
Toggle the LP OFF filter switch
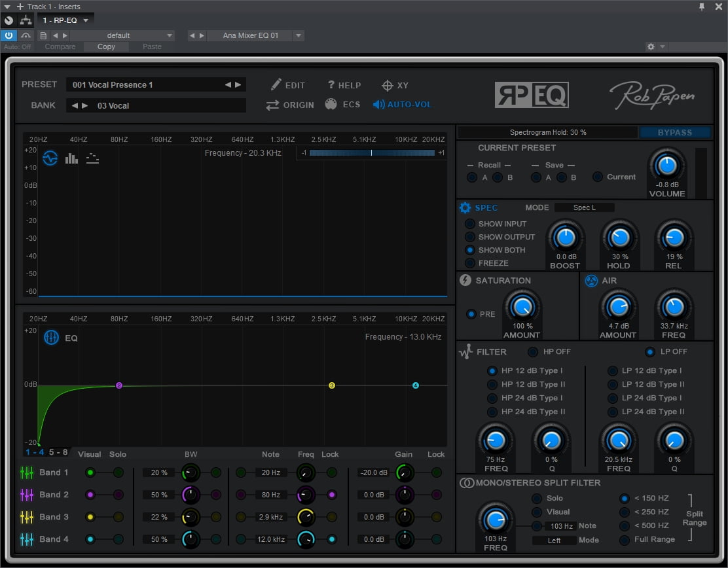(x=650, y=352)
